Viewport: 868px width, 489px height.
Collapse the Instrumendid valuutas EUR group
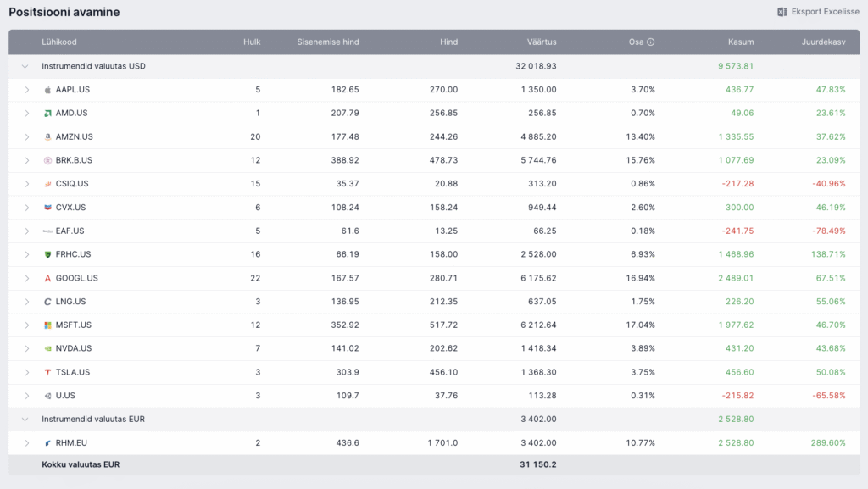click(x=25, y=419)
